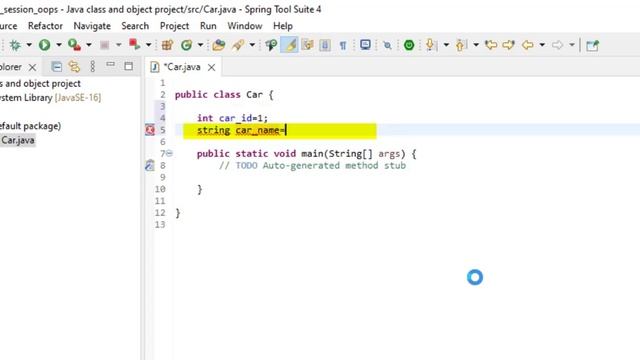Viewport: 640px width, 360px height.
Task: Click the green Spring Boot dashboard icon
Action: click(x=409, y=45)
